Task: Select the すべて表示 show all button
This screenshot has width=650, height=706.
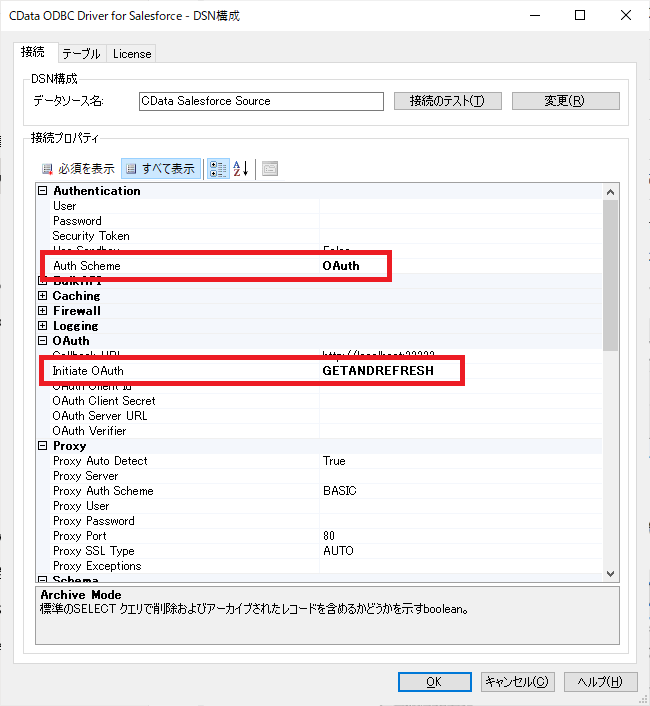Action: click(161, 169)
